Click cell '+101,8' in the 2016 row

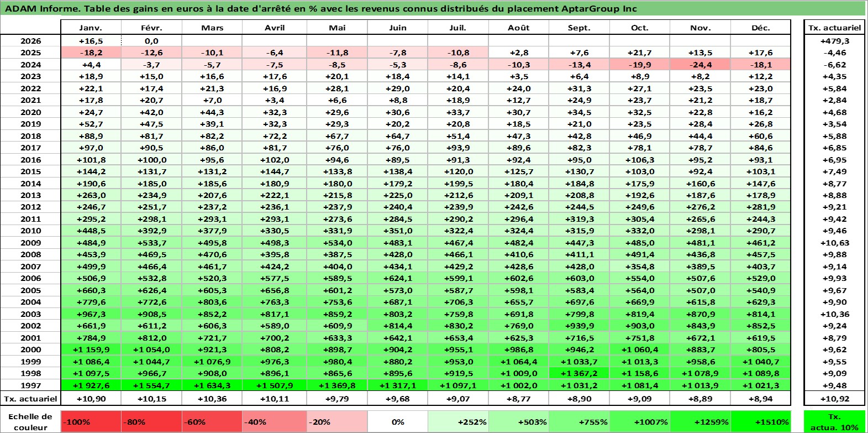tap(91, 160)
